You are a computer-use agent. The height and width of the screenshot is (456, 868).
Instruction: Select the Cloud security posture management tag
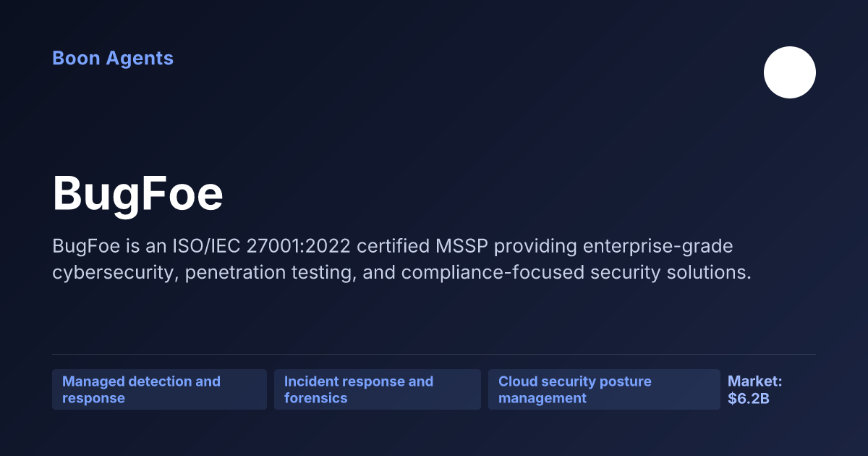click(604, 389)
